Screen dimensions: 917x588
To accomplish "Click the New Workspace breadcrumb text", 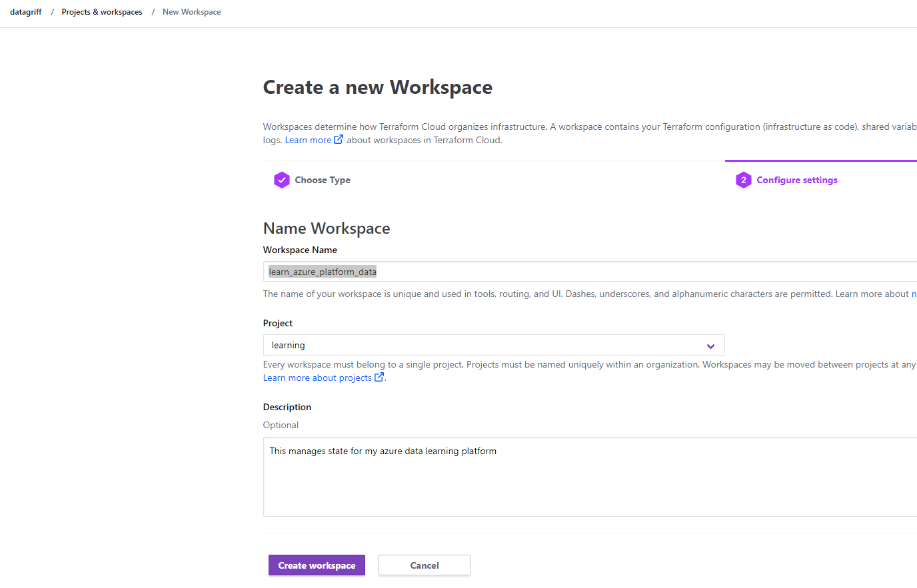I will tap(191, 12).
